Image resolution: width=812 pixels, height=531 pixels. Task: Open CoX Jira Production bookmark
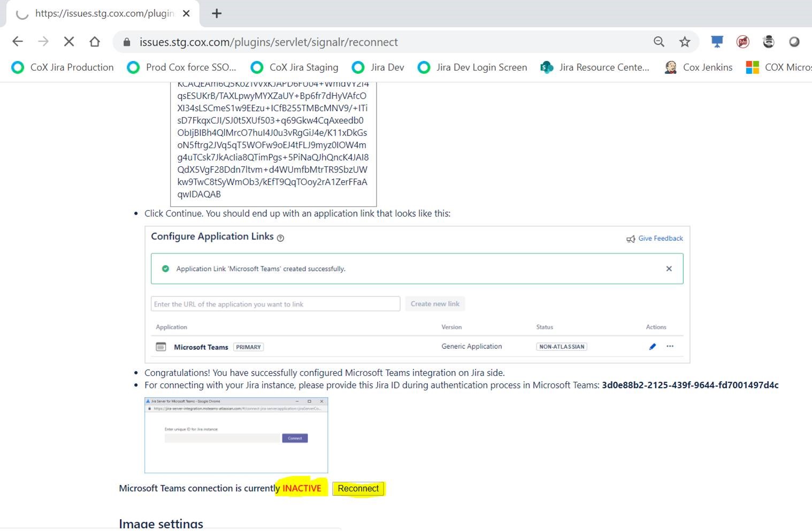tap(63, 67)
